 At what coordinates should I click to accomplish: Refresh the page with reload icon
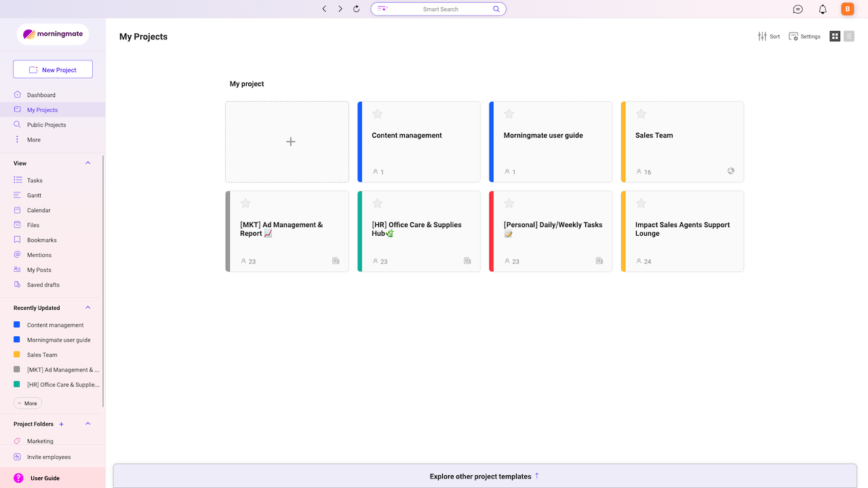pos(357,9)
